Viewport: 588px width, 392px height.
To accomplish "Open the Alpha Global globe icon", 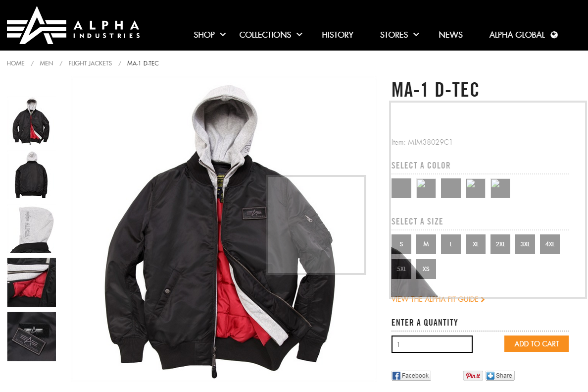I will [x=554, y=35].
